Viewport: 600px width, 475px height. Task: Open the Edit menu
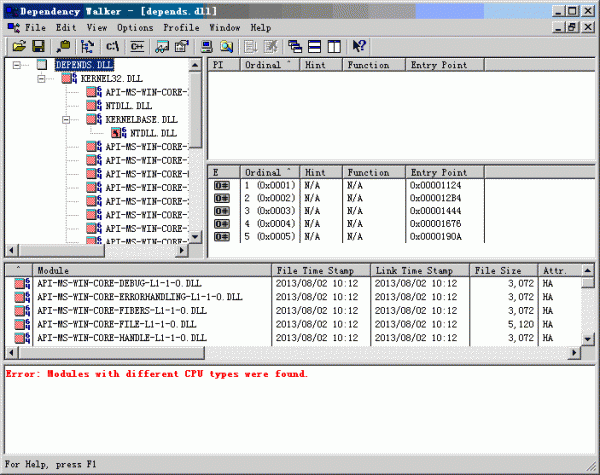[66, 28]
